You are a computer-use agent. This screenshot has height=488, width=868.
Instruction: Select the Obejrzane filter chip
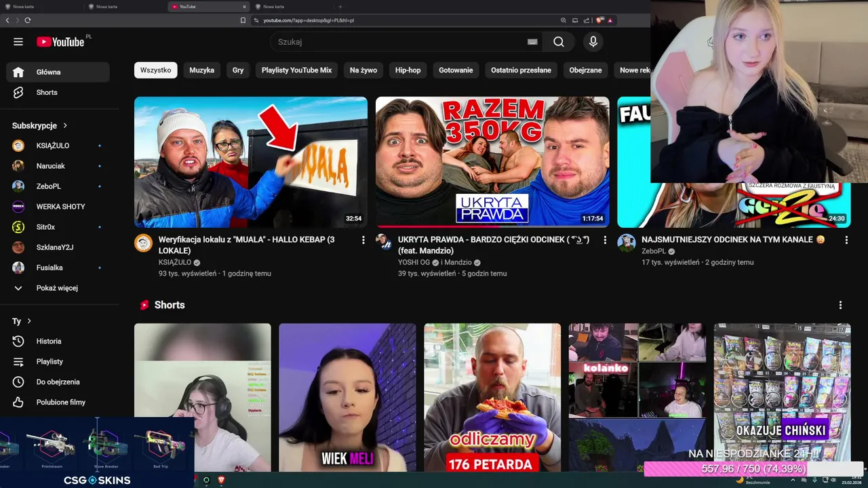[585, 70]
